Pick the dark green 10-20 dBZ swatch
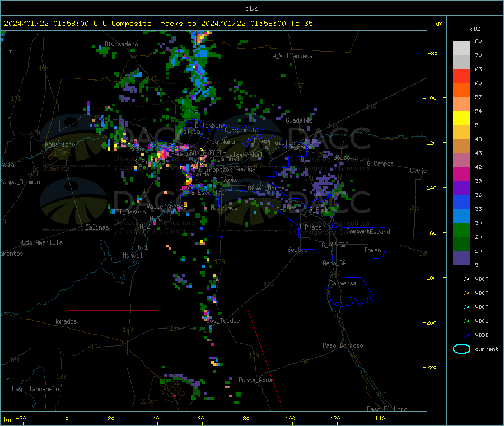504x426 pixels. [461, 244]
